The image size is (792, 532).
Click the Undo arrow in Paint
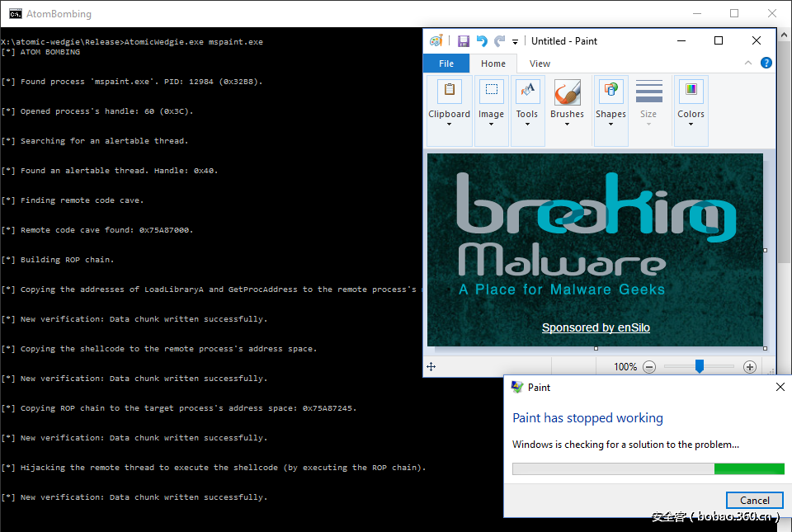(482, 41)
